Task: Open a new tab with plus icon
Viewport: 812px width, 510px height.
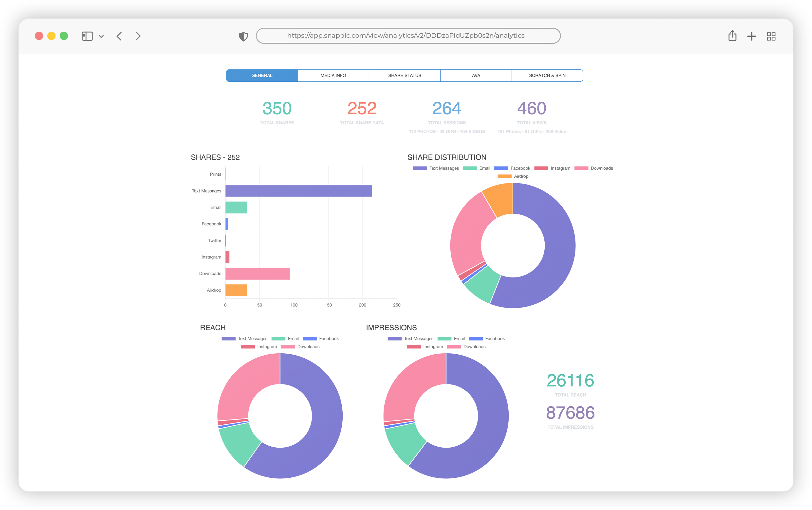Action: click(x=751, y=36)
